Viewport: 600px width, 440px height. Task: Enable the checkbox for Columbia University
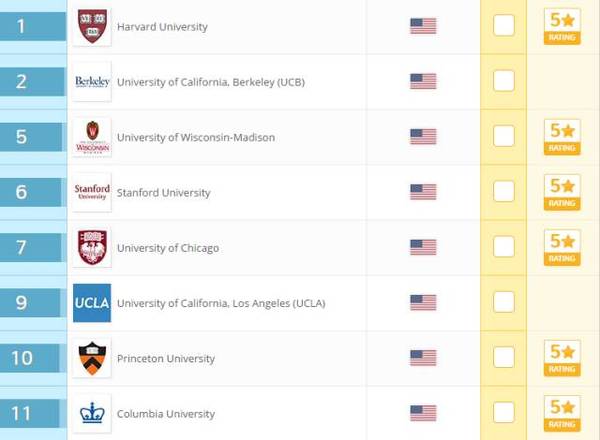[x=504, y=412]
